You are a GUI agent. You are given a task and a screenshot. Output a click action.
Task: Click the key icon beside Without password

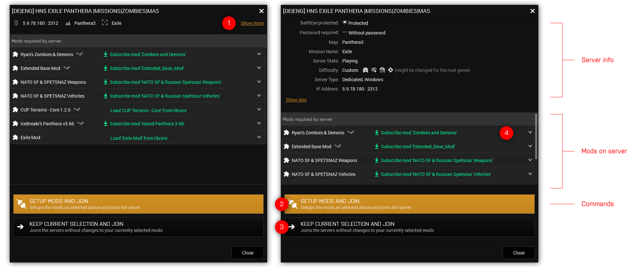[x=345, y=32]
